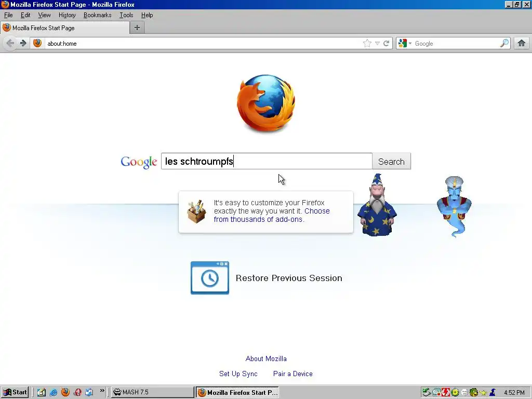Click the first quick launch notepad-style icon
Screen dimensions: 532x399
pyautogui.click(x=42, y=392)
